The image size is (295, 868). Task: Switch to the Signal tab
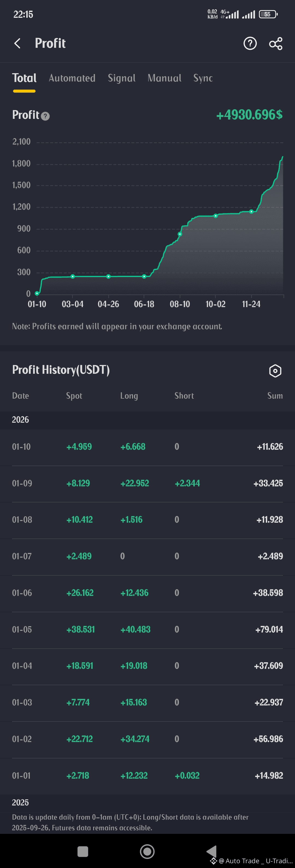click(x=122, y=78)
